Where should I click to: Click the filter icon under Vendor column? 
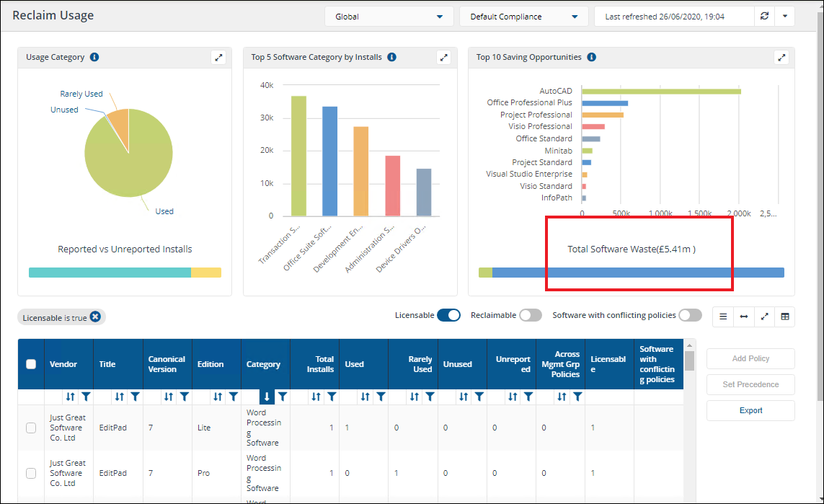click(86, 397)
